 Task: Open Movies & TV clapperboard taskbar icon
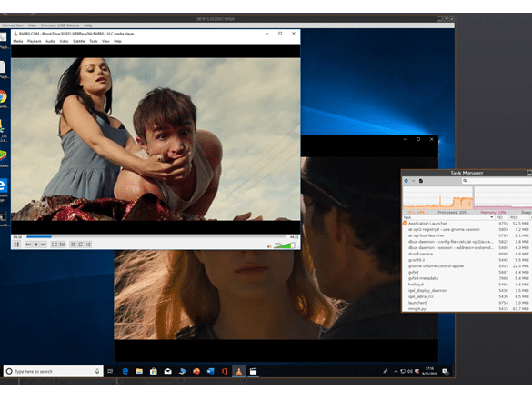[253, 371]
